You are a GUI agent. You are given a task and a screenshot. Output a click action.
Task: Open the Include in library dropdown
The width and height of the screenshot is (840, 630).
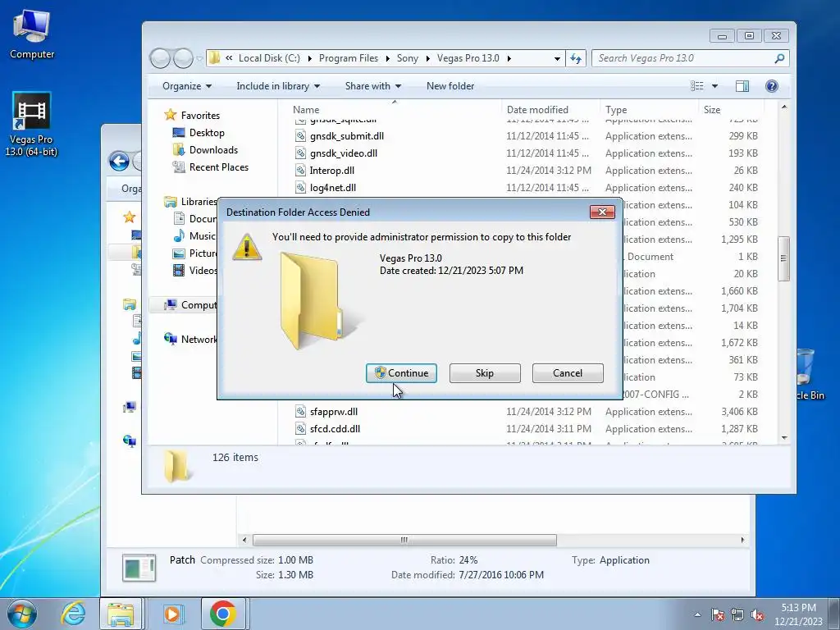pyautogui.click(x=278, y=85)
